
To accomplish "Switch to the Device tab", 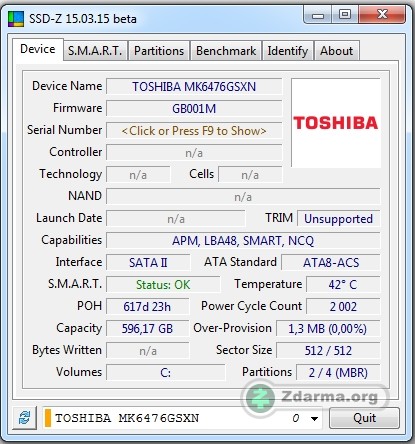I will tap(38, 49).
